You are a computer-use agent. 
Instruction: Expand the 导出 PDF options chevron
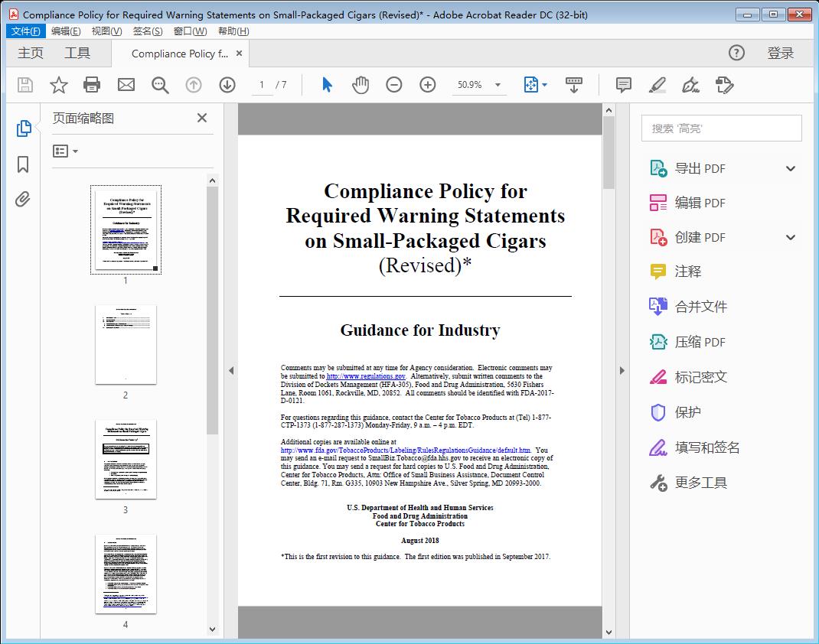pyautogui.click(x=790, y=168)
